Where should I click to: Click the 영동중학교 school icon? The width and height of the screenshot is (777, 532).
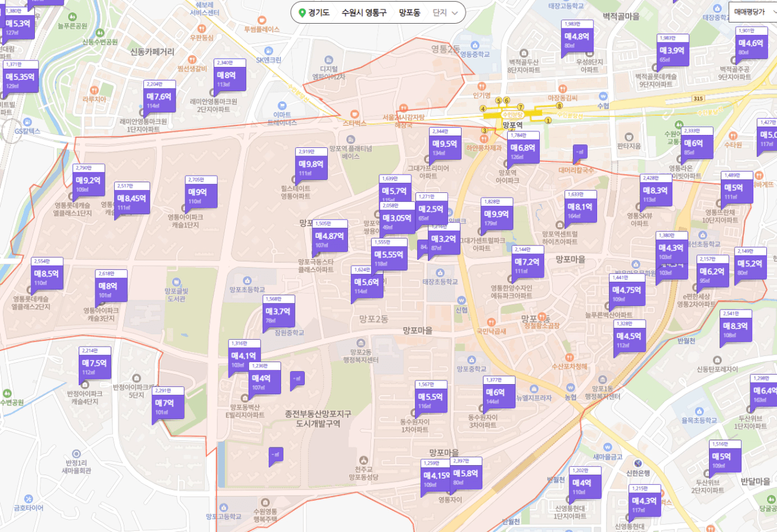pyautogui.click(x=475, y=45)
